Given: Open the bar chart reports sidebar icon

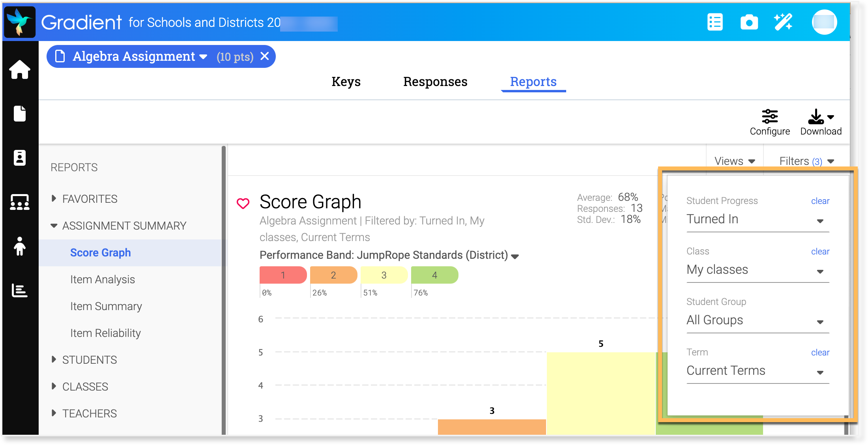Looking at the screenshot, I should [x=20, y=290].
